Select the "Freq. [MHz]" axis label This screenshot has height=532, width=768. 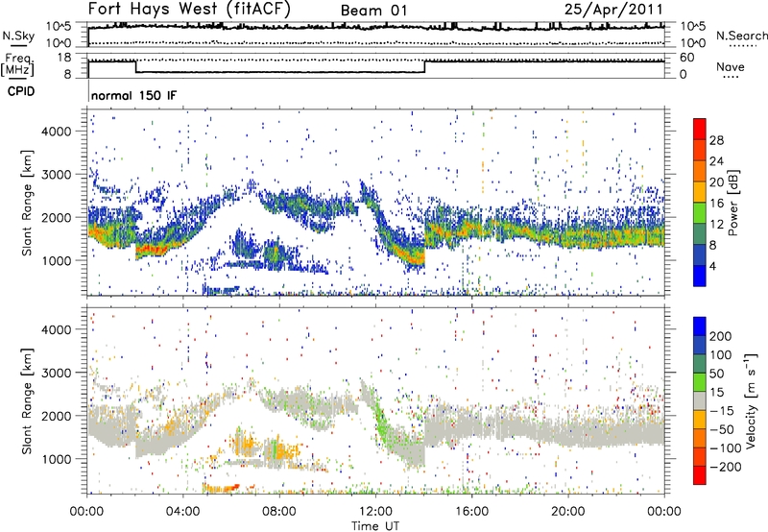pos(17,65)
